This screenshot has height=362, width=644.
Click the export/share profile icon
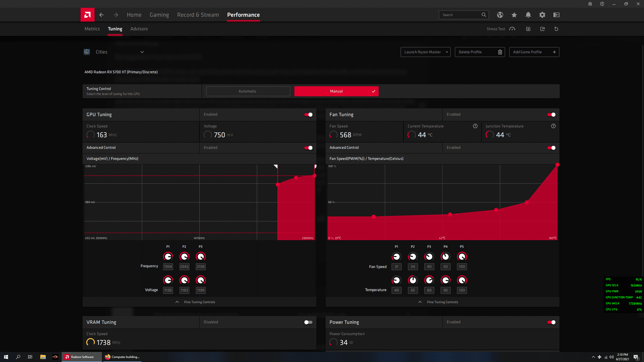[543, 29]
